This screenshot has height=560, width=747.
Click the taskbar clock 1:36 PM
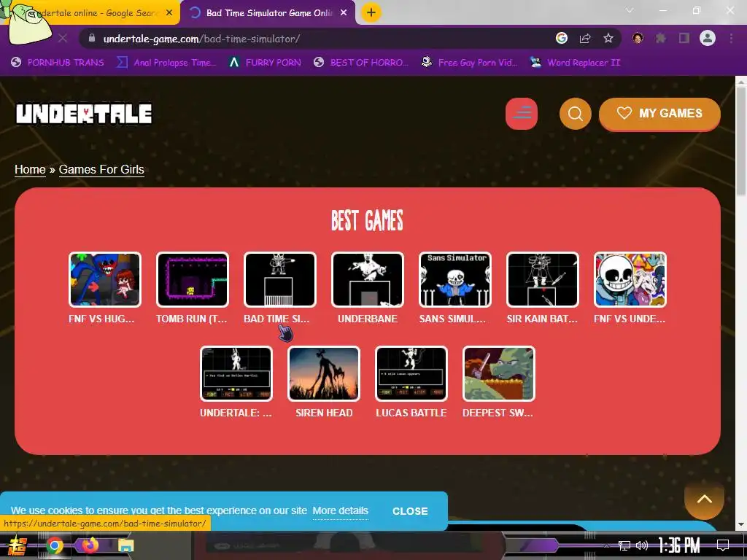click(679, 545)
